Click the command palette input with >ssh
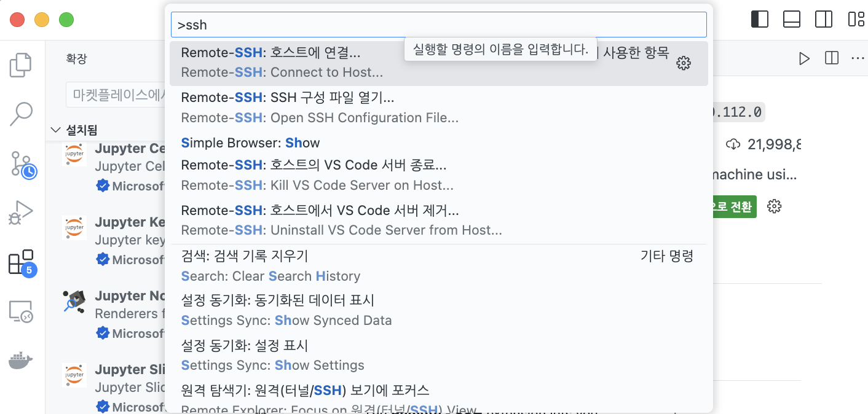The width and height of the screenshot is (868, 414). coord(439,25)
